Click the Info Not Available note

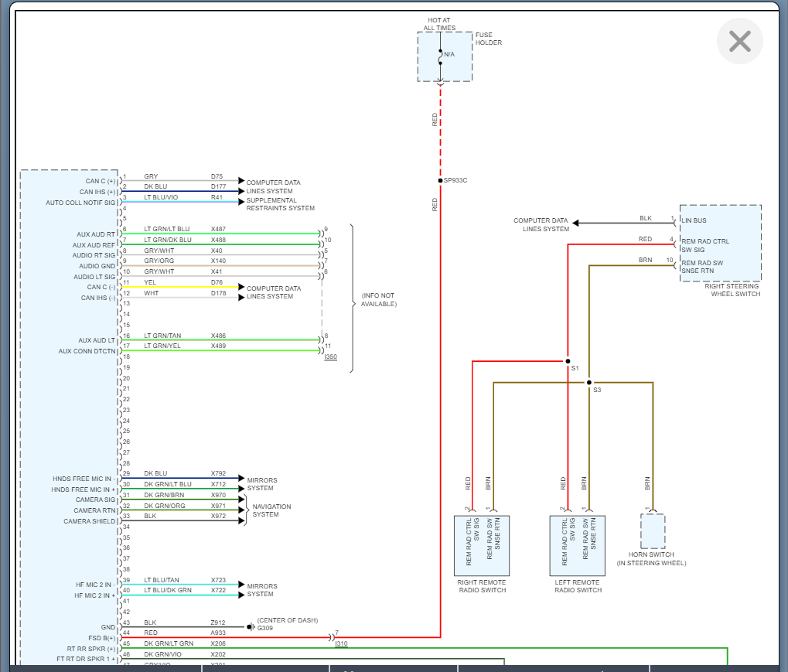click(379, 299)
